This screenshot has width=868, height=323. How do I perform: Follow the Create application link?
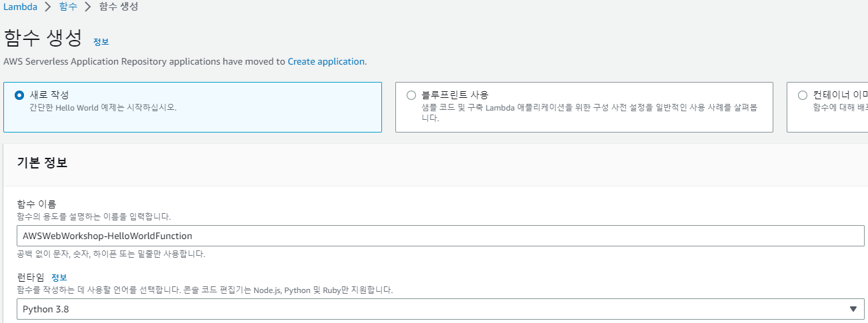click(326, 61)
